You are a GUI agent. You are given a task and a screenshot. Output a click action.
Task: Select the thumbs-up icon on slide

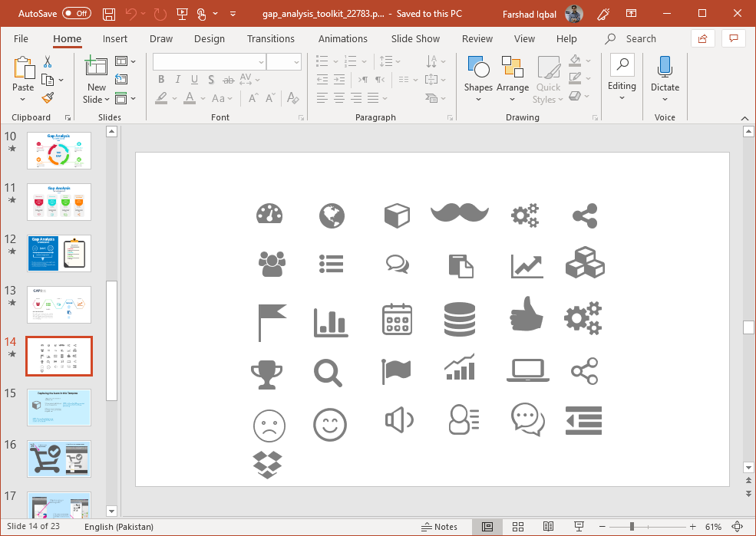(527, 314)
